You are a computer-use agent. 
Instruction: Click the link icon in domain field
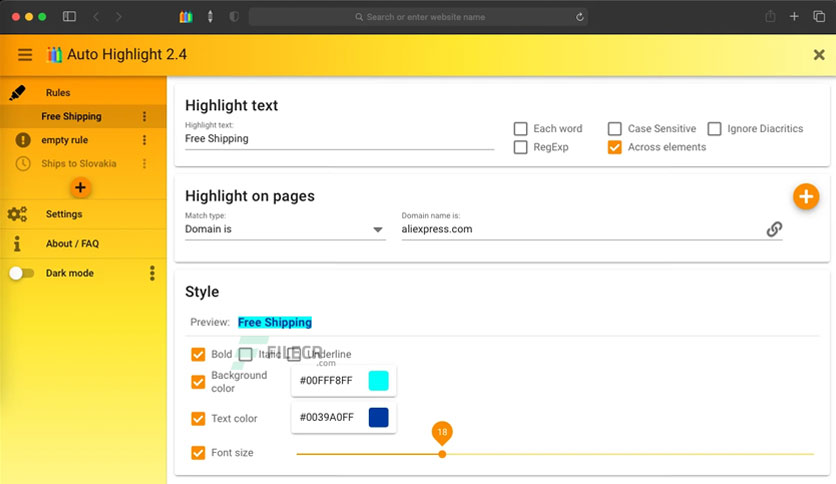(774, 229)
